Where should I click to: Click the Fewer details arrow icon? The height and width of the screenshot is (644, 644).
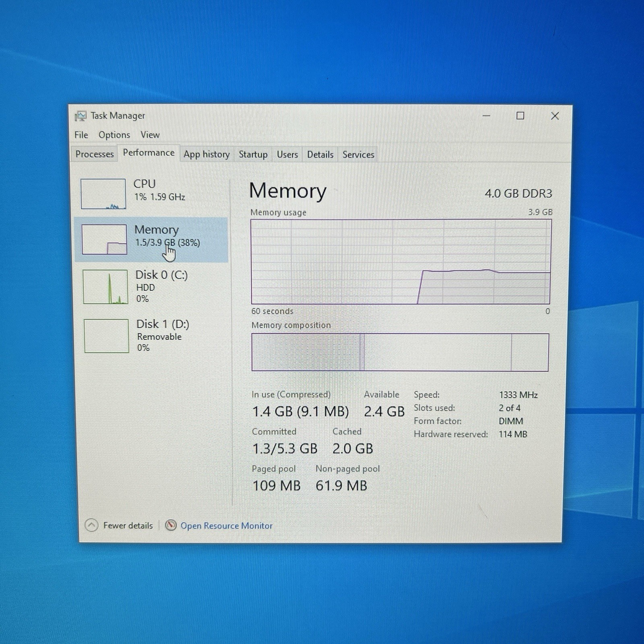pos(91,525)
